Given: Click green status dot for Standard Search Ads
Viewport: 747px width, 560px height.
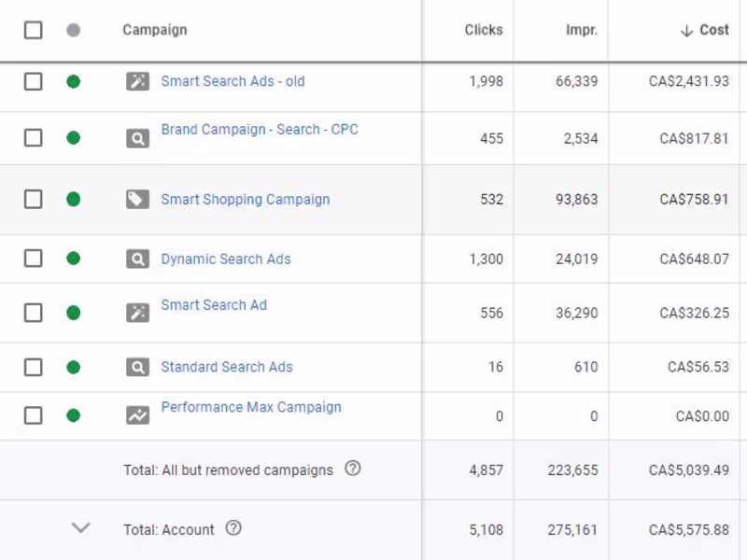Looking at the screenshot, I should [x=73, y=367].
